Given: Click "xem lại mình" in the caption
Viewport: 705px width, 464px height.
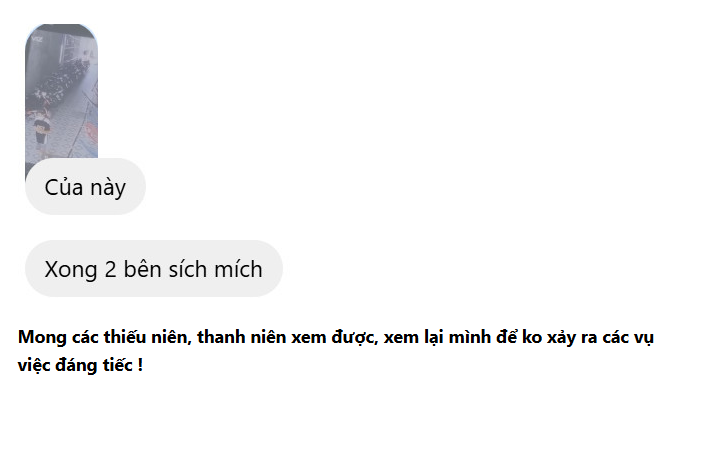Looking at the screenshot, I should tap(432, 337).
